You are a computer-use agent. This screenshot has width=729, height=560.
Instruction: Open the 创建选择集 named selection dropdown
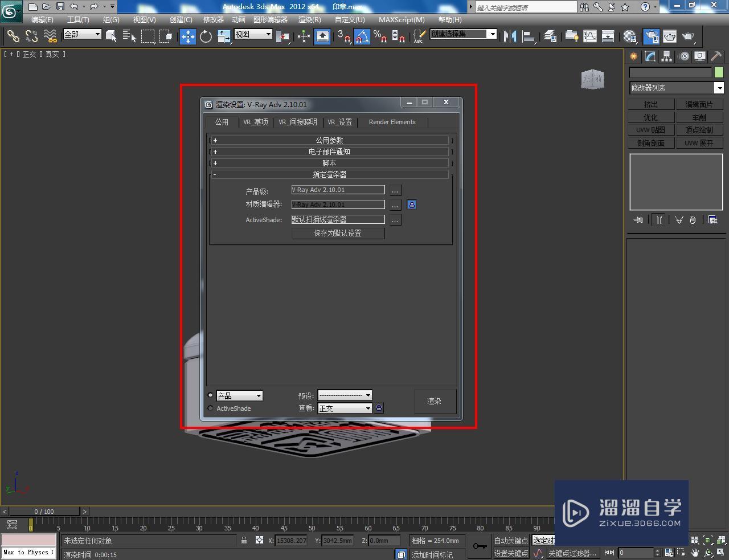pos(463,34)
